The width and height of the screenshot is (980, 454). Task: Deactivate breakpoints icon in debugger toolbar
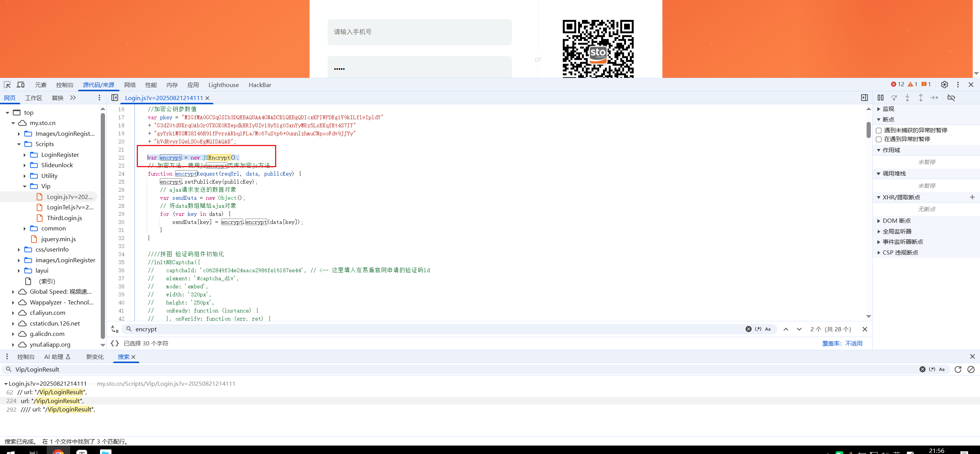tap(951, 98)
